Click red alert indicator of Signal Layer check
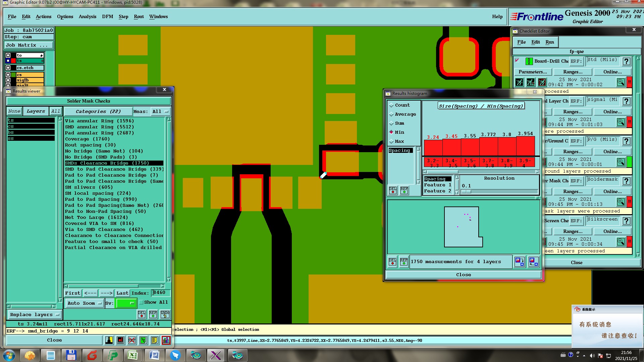The width and height of the screenshot is (644, 362). tap(630, 122)
